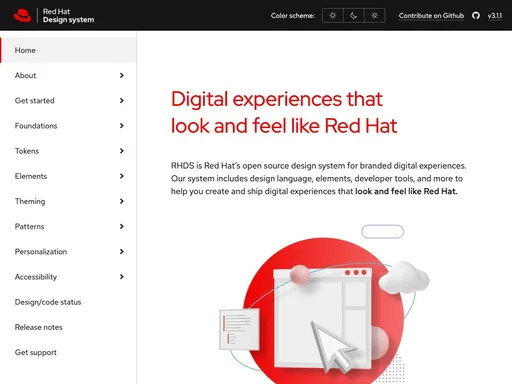Go to Home in sidebar
Viewport: 512px width, 384px height.
coord(68,50)
